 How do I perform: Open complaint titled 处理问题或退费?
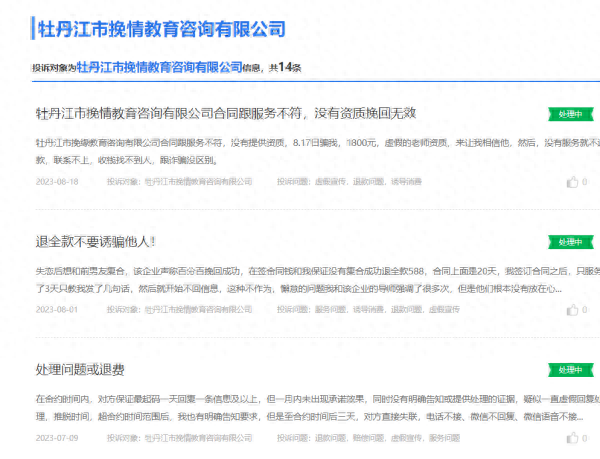tap(80, 370)
